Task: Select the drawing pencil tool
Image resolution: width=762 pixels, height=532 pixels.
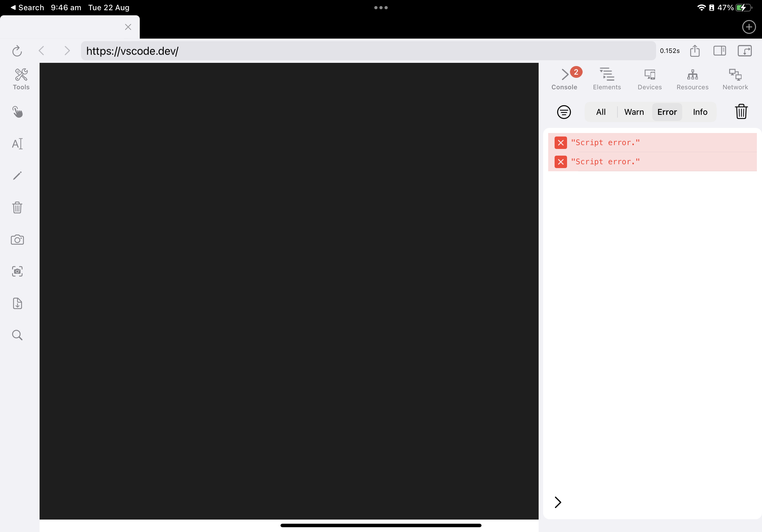Action: 17,175
